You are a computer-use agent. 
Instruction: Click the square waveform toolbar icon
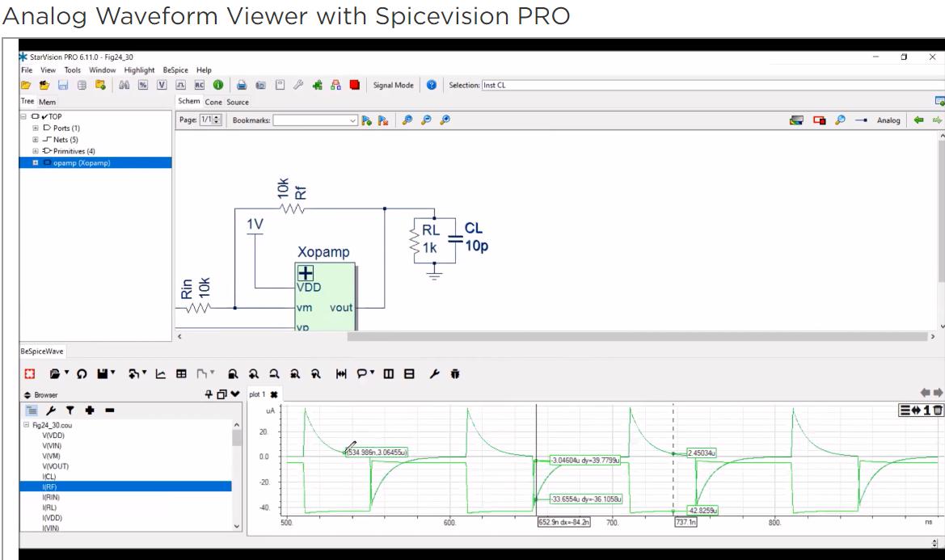180,85
